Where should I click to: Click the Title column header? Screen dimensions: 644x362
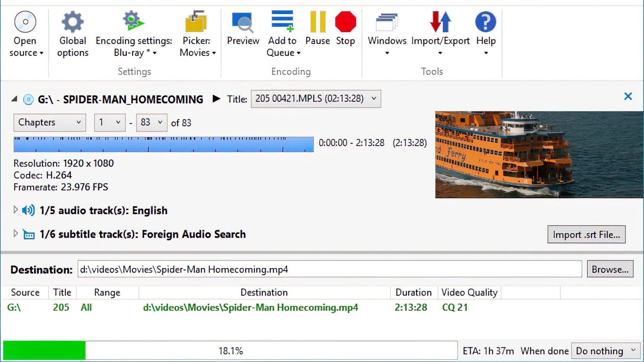[x=62, y=292]
